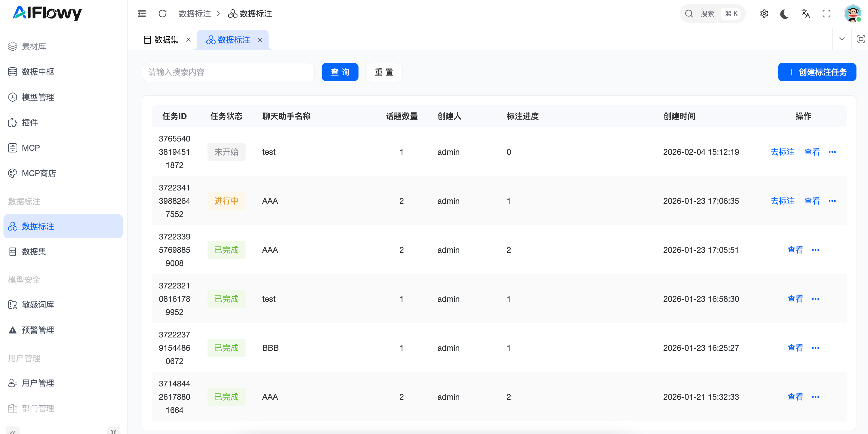This screenshot has height=434, width=868.
Task: Expand tab list chevron dropdown
Action: (x=842, y=39)
